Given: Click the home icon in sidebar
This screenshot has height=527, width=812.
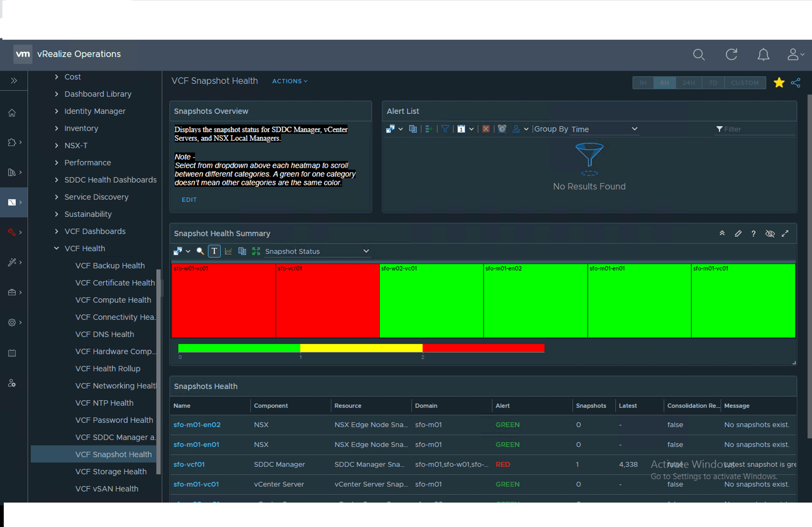Looking at the screenshot, I should [12, 113].
